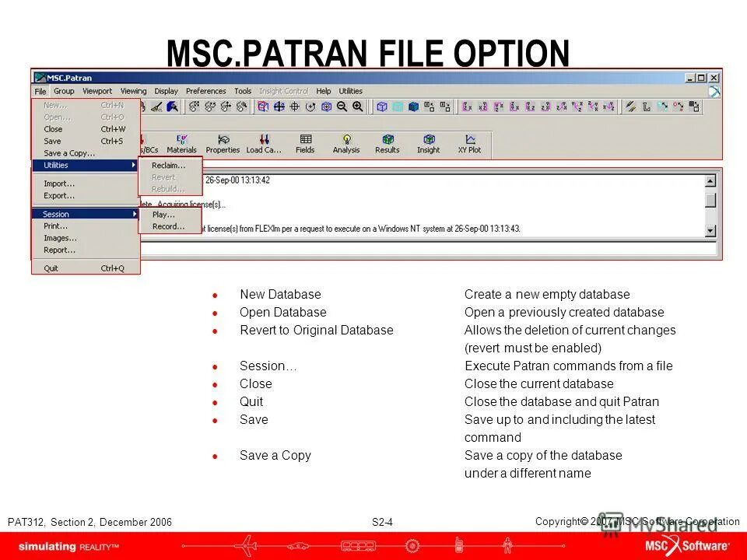Click the rightmost icon on the top toolbar
The width and height of the screenshot is (747, 560).
click(x=694, y=107)
